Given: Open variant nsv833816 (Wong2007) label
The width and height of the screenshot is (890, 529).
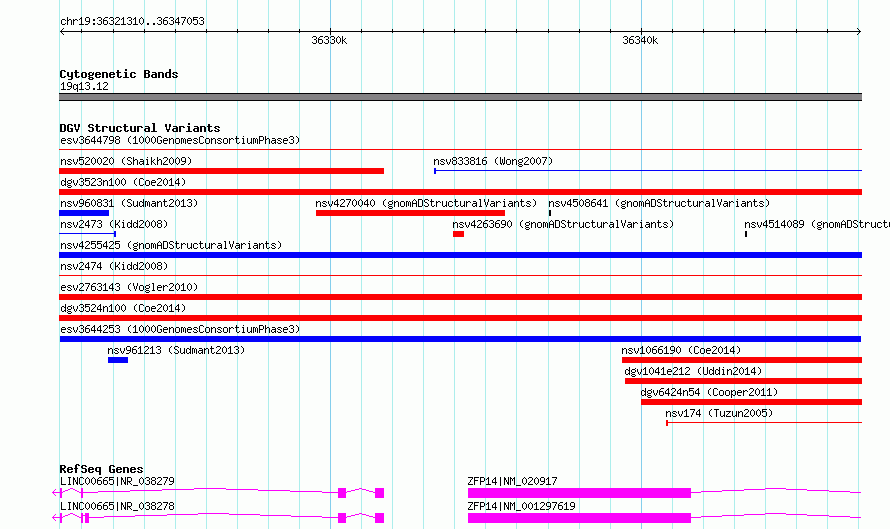Looking at the screenshot, I should click(x=493, y=161).
